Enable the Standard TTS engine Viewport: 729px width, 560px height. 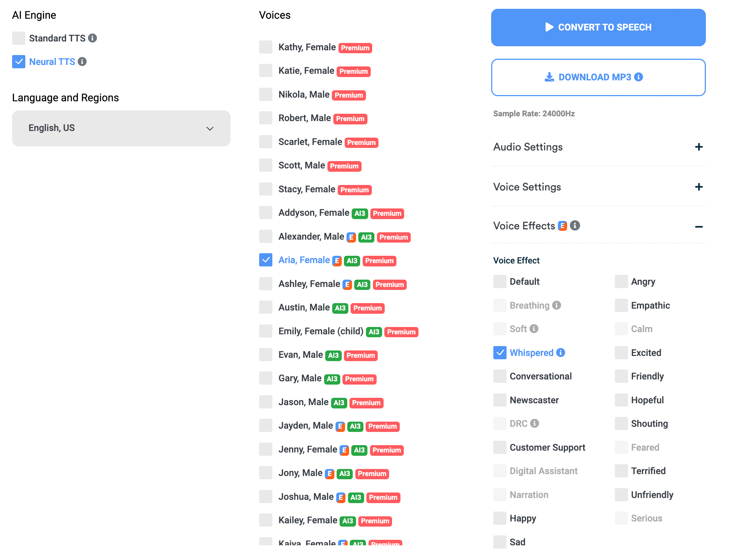coord(18,38)
